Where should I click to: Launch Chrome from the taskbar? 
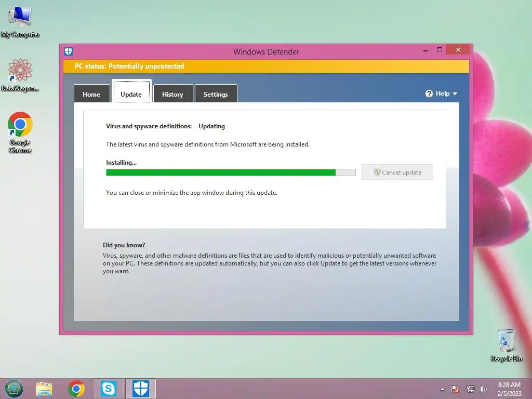click(76, 389)
